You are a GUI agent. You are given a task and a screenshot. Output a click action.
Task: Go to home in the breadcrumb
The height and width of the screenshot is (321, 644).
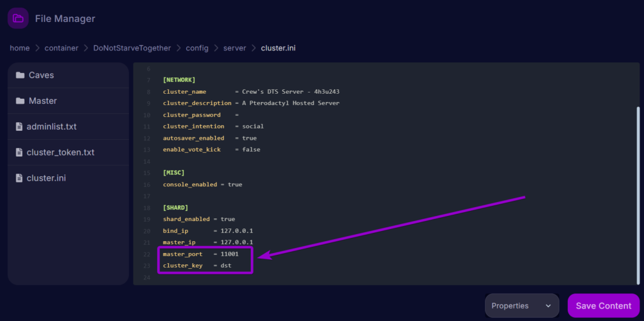[x=19, y=48]
